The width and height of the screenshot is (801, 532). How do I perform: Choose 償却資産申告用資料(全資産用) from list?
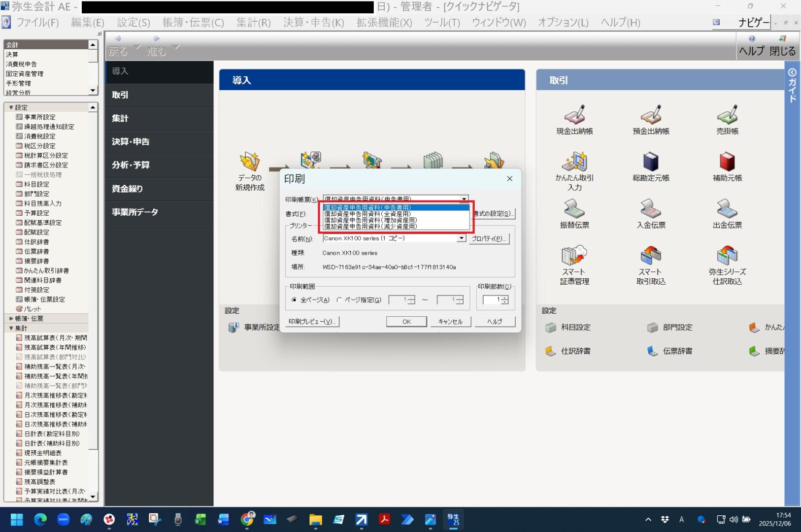(367, 214)
